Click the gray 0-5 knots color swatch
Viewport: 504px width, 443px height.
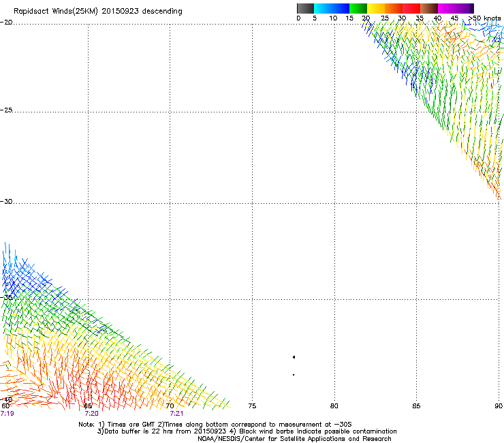click(305, 8)
